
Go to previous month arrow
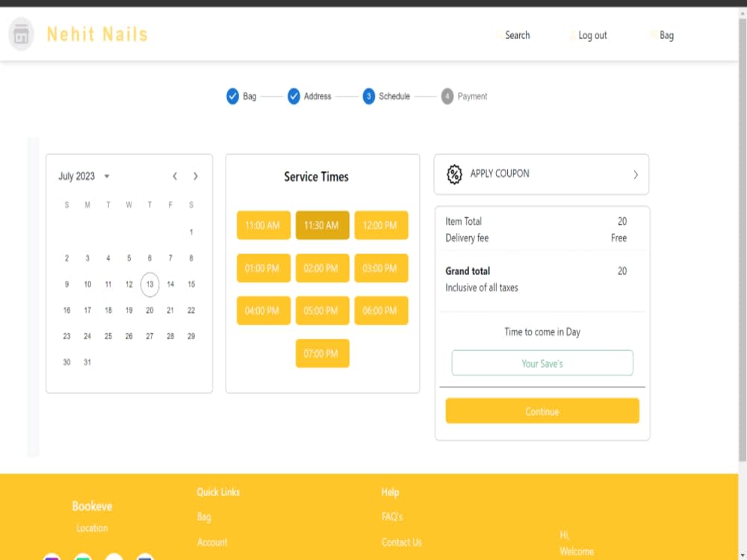tap(175, 176)
